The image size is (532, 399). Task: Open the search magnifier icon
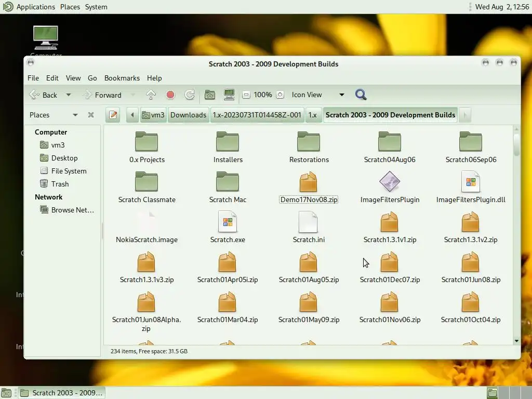pyautogui.click(x=361, y=95)
